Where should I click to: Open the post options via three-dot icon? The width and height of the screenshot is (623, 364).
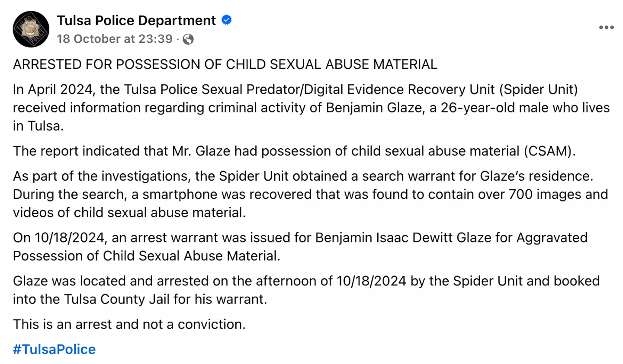tap(607, 27)
